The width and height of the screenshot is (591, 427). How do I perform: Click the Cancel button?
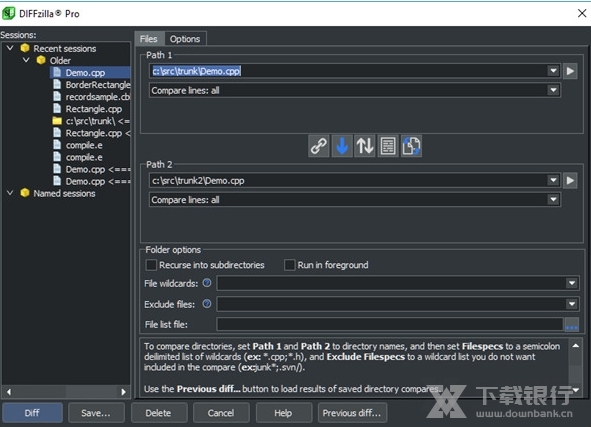click(x=221, y=413)
